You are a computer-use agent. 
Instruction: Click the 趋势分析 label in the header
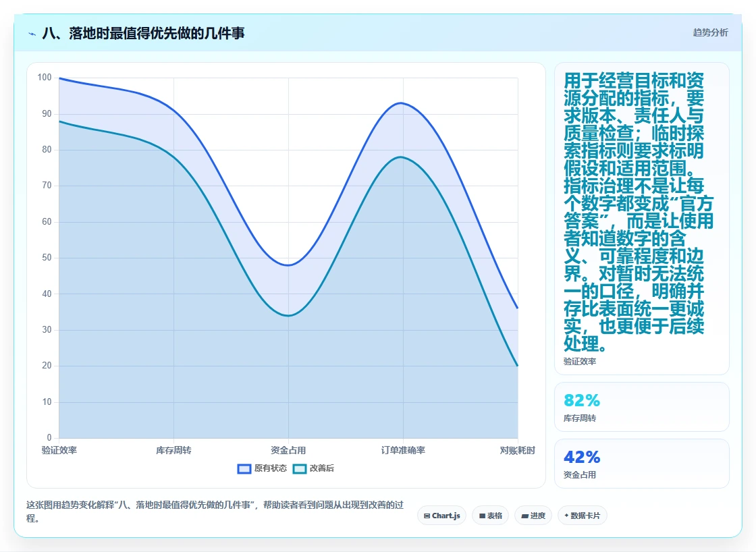[x=710, y=33]
